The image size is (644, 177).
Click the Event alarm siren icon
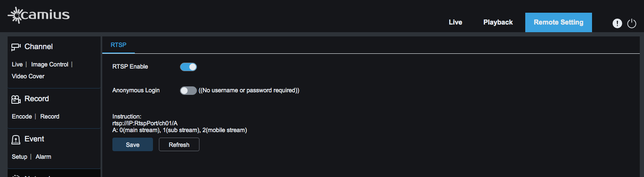pyautogui.click(x=16, y=139)
